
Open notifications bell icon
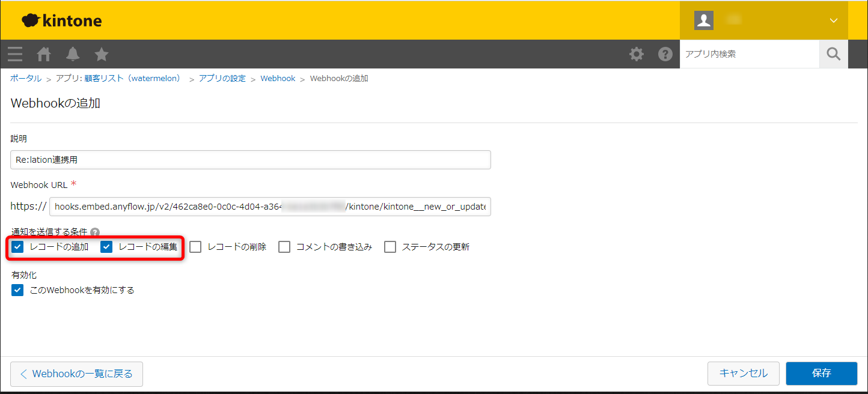(x=73, y=54)
